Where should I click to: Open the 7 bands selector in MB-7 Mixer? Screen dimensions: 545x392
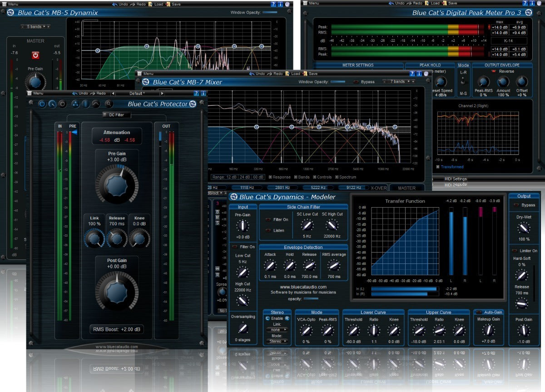point(398,82)
